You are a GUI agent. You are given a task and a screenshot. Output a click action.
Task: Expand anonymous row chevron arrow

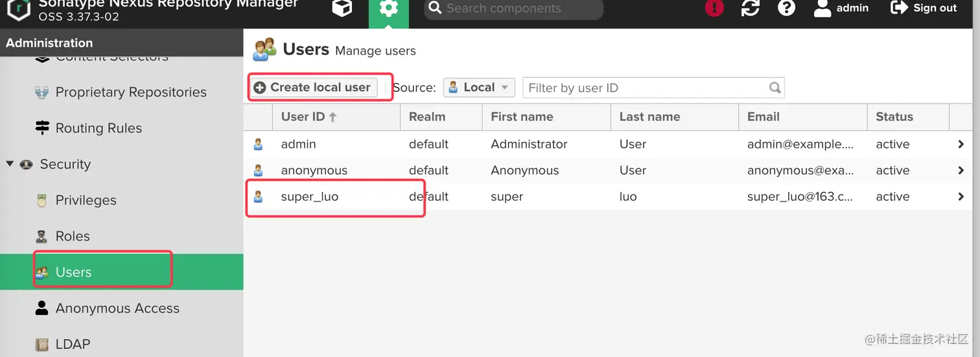tap(961, 170)
